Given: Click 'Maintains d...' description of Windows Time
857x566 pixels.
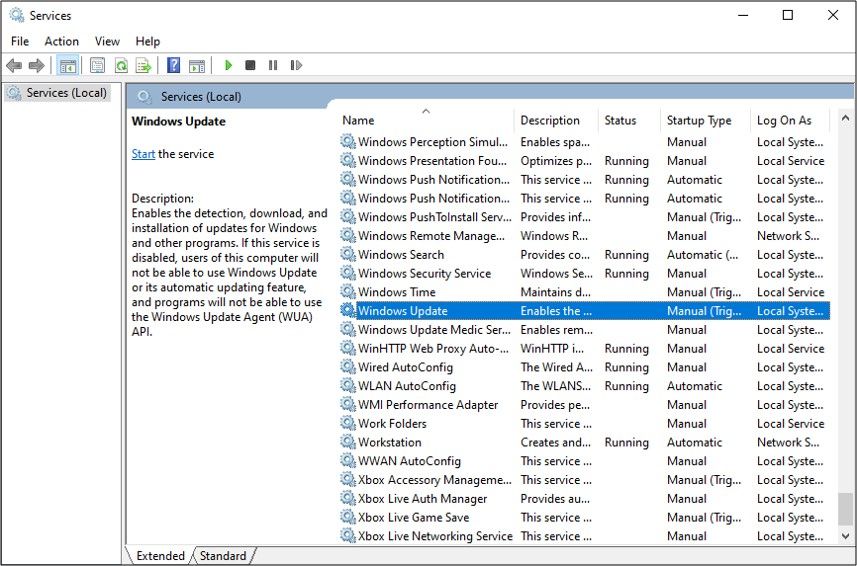Looking at the screenshot, I should (x=555, y=292).
